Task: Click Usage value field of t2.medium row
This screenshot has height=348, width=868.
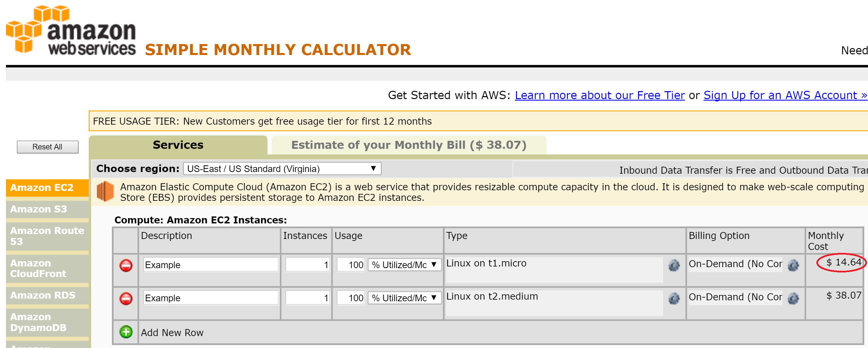Action: [x=351, y=298]
